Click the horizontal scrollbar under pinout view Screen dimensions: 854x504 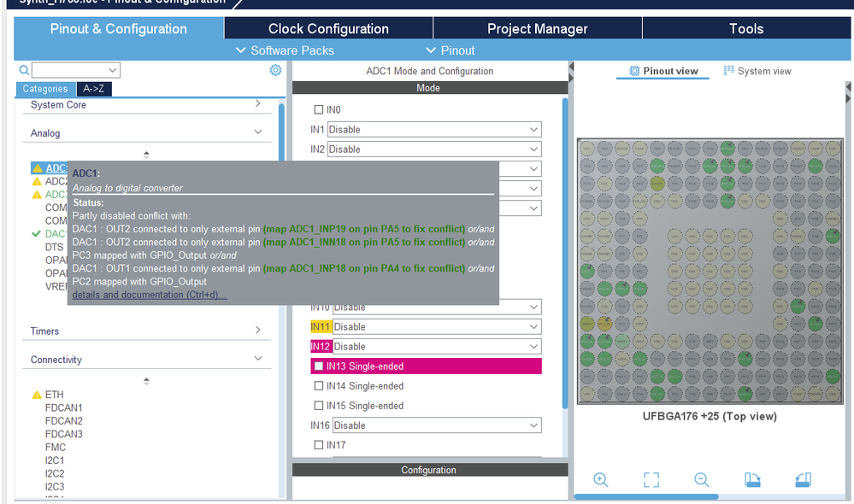pyautogui.click(x=646, y=496)
